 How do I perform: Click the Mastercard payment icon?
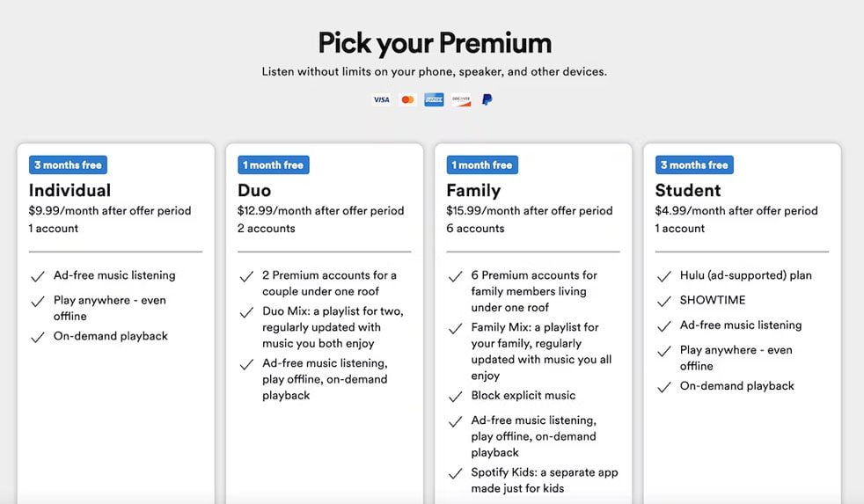coord(407,100)
